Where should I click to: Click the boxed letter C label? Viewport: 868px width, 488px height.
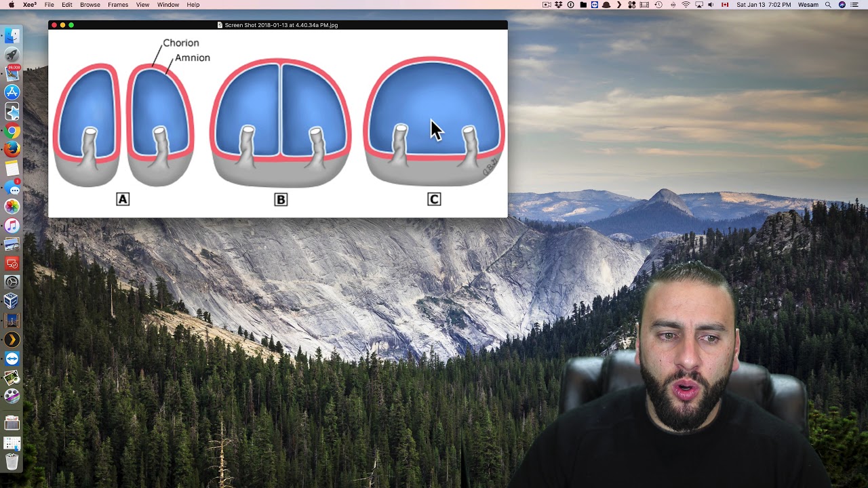pos(434,199)
